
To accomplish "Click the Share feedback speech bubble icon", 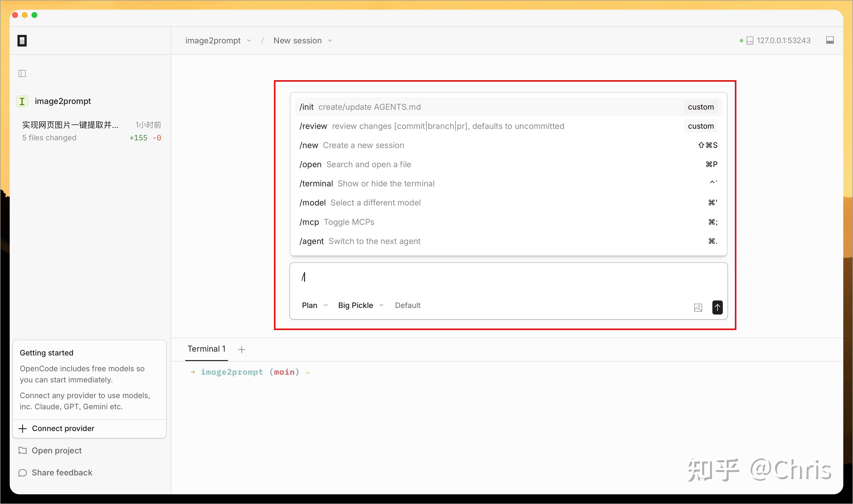I will tap(23, 473).
